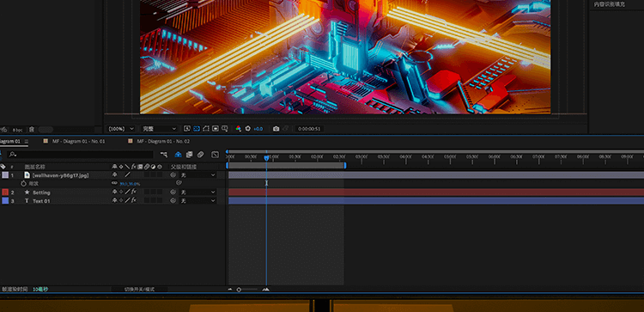This screenshot has height=312, width=644.
Task: Toggle frame blending for the composition
Action: [x=190, y=155]
